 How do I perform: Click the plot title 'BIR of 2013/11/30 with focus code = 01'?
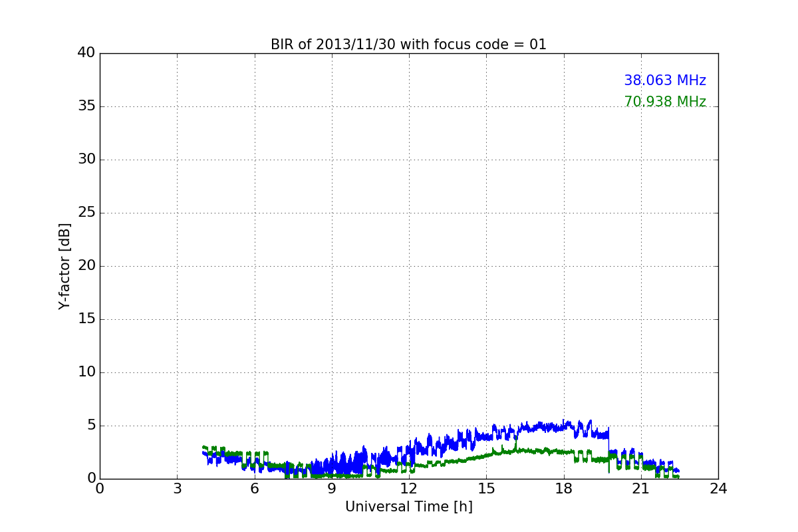click(408, 45)
